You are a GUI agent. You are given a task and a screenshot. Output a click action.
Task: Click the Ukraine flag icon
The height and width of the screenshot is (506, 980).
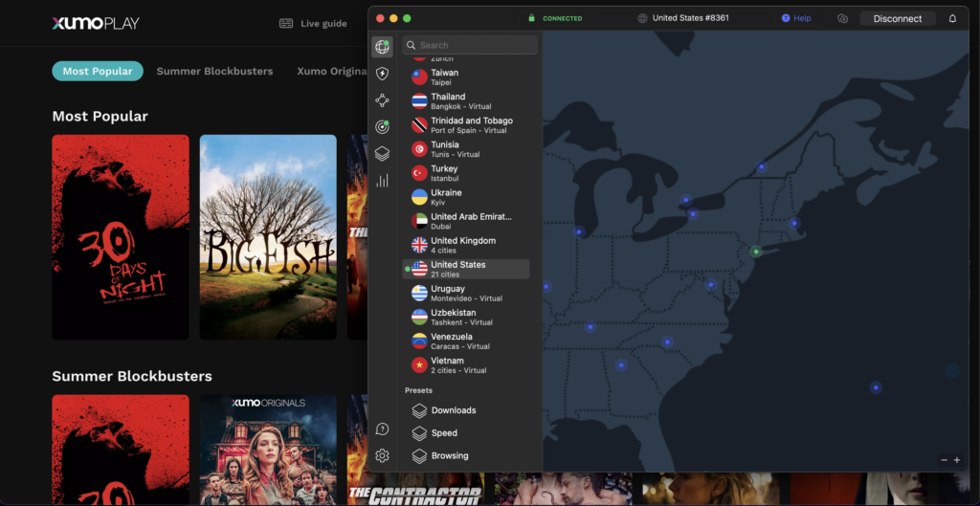419,197
